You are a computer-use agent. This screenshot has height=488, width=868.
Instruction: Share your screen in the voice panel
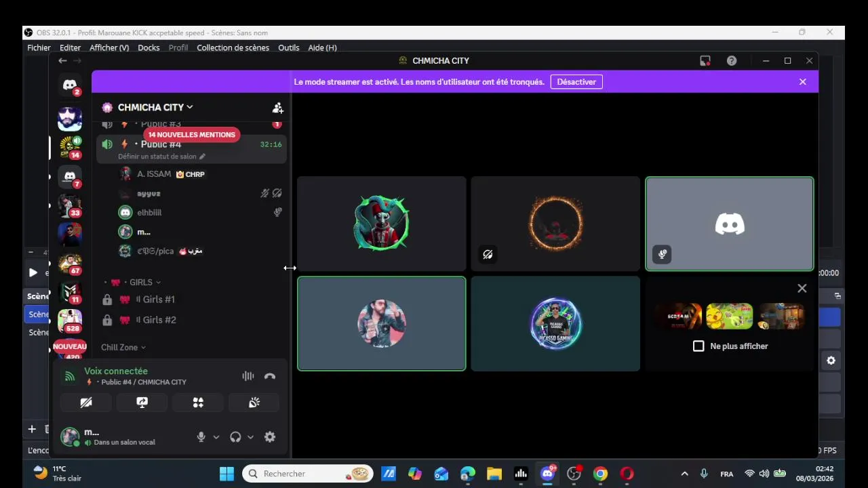coord(142,403)
